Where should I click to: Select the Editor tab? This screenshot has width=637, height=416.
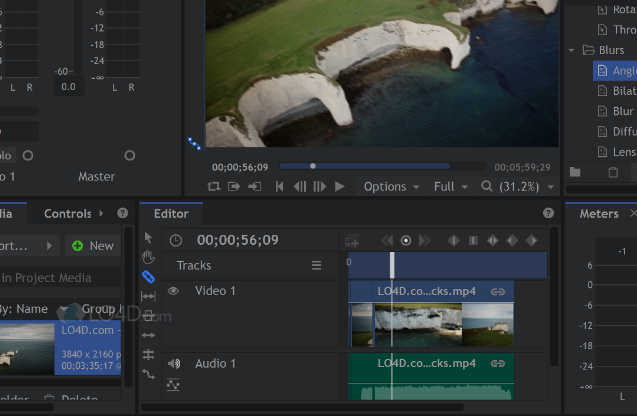[171, 213]
